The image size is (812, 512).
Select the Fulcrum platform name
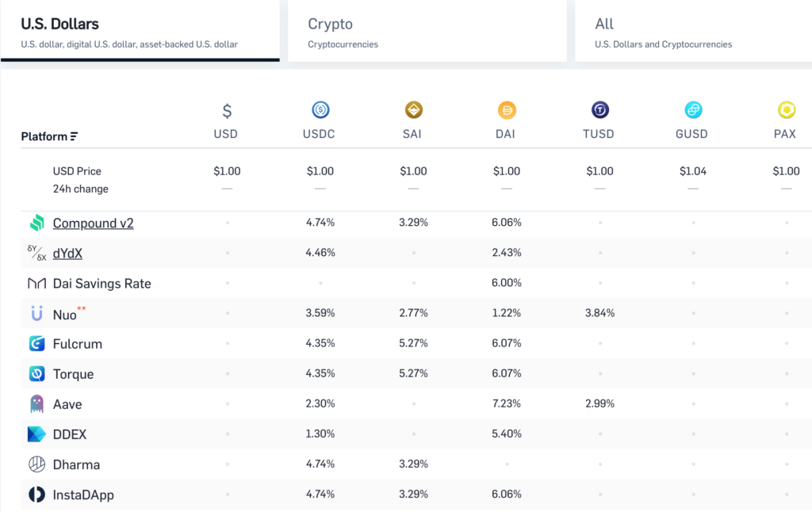[78, 344]
